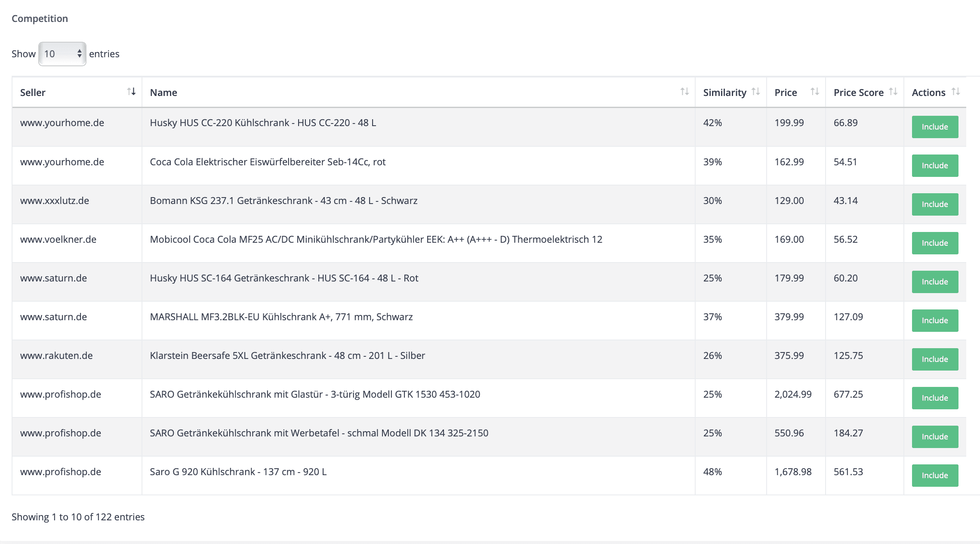Screen dimensions: 980x544
Task: Click product name MARSHALL MF3.2BLK-EU Kühlschrank
Action: [x=281, y=317]
